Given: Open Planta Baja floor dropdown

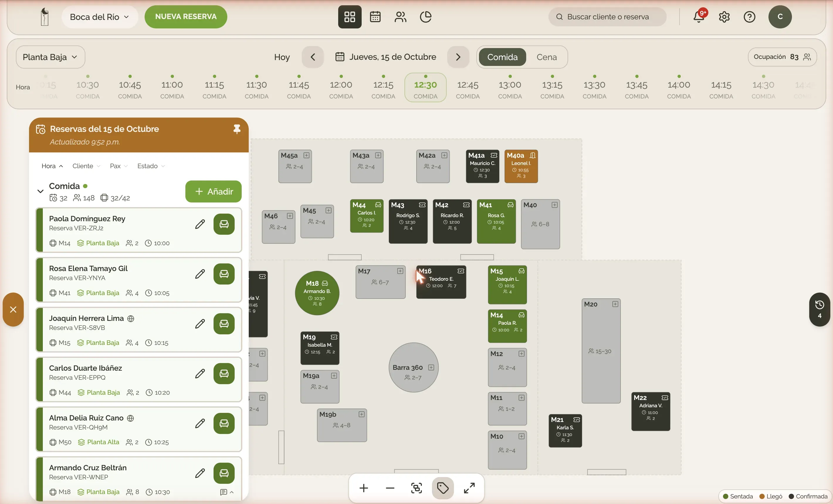Looking at the screenshot, I should pos(50,57).
